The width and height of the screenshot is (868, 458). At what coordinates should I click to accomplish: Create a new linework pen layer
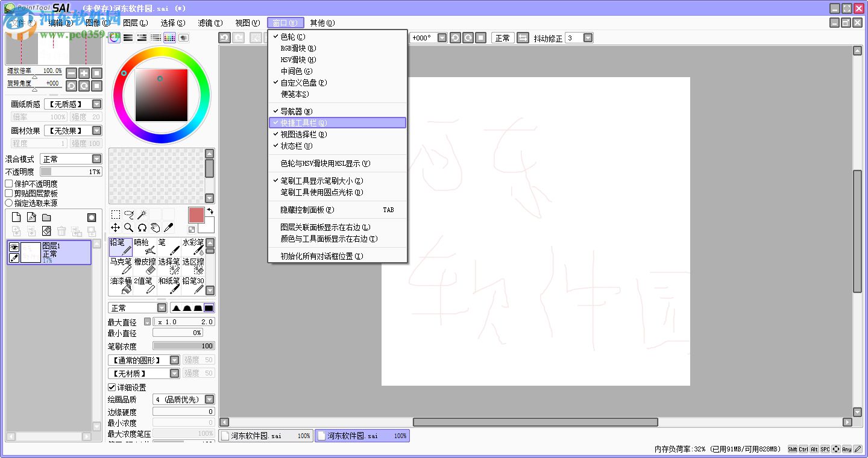(31, 218)
